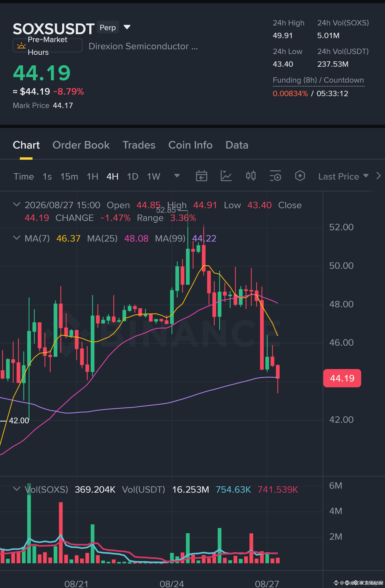Tap the Funding (8h) / Countdown label

click(318, 80)
